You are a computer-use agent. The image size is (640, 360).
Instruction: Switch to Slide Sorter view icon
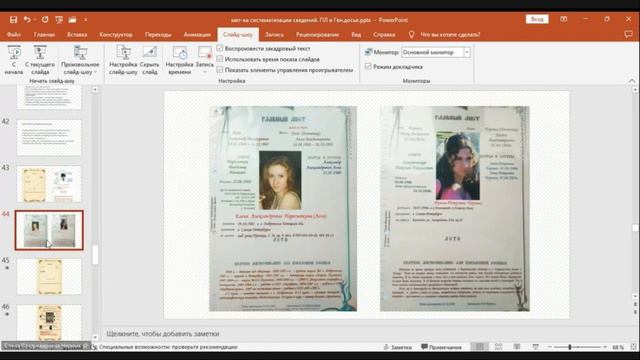(498, 347)
